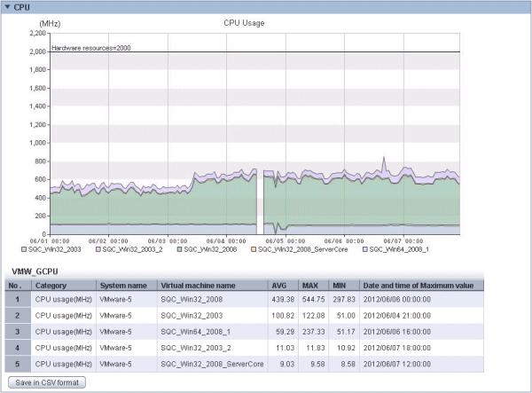This screenshot has width=532, height=393.
Task: Click the Hardware resources=2000 label
Action: [x=91, y=48]
